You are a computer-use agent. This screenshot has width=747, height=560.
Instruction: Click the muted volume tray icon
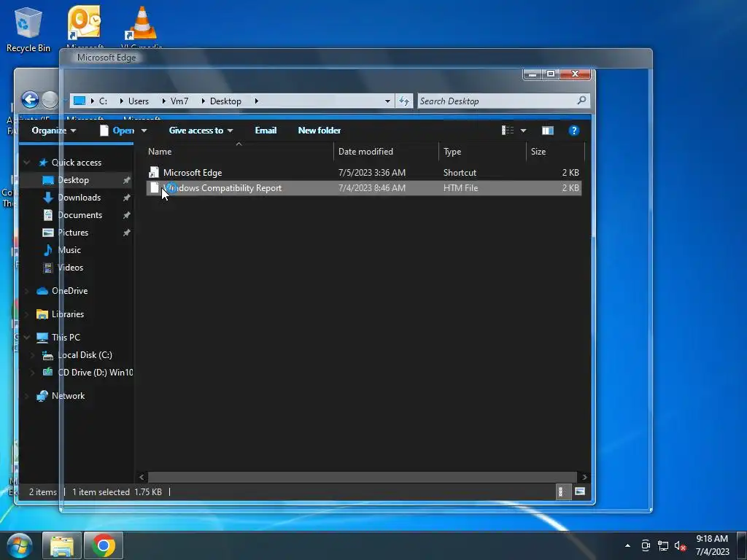[680, 545]
